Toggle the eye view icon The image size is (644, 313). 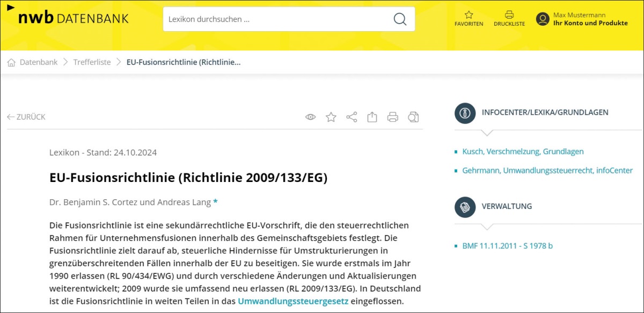coord(310,117)
